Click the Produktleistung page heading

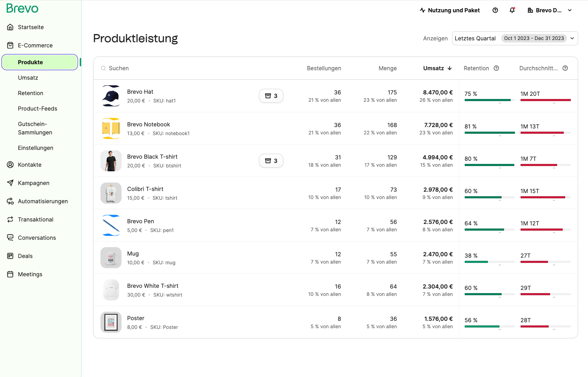(x=136, y=38)
